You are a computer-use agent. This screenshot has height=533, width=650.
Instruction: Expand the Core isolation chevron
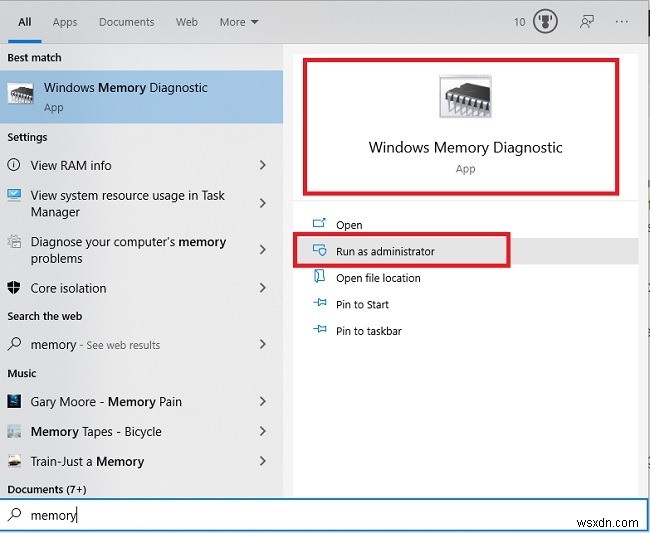[x=262, y=288]
